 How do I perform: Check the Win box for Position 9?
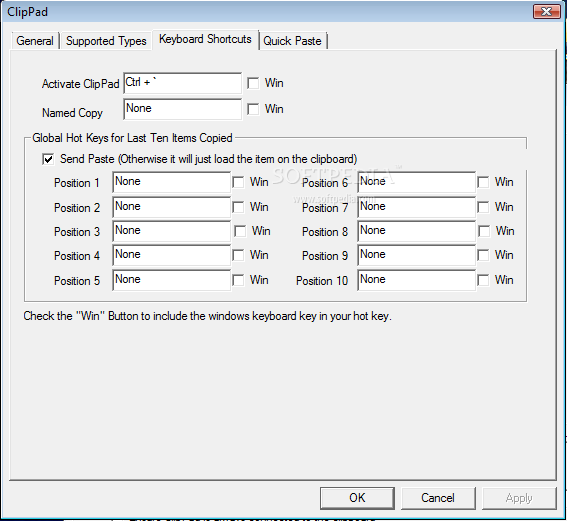point(483,255)
